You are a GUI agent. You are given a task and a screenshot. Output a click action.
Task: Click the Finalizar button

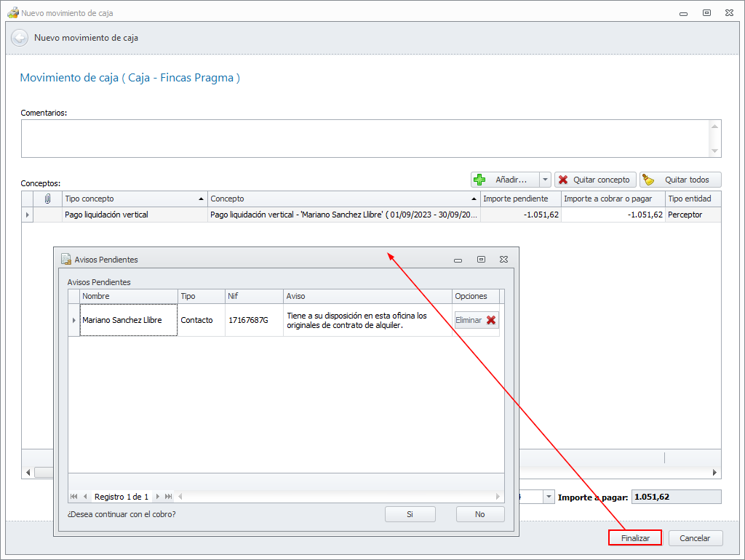tap(635, 538)
